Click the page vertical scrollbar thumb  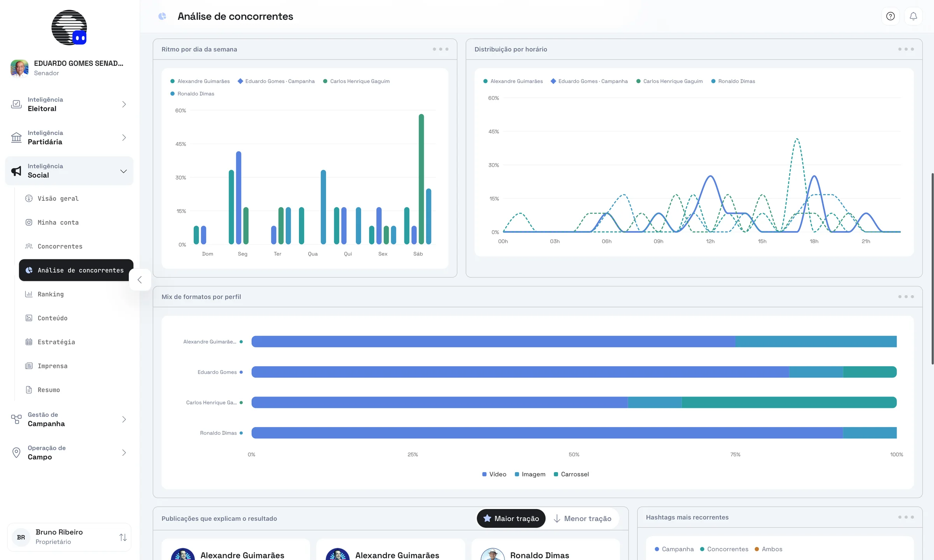click(932, 268)
